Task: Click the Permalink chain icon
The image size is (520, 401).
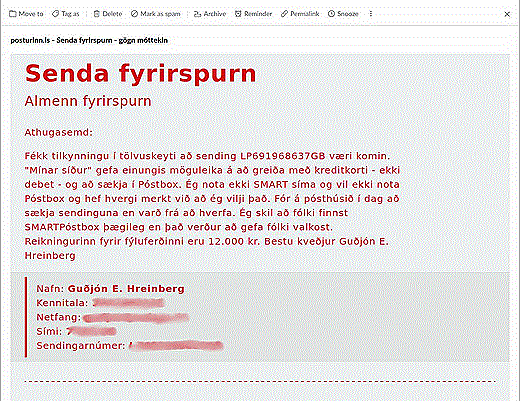Action: 284,14
